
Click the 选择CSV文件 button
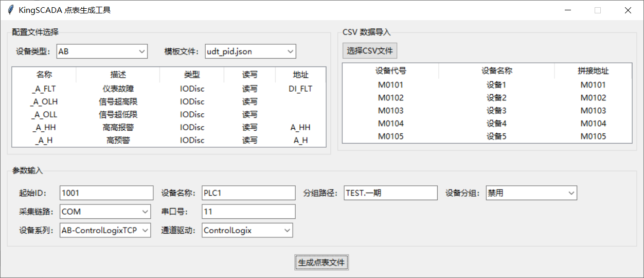click(x=369, y=50)
